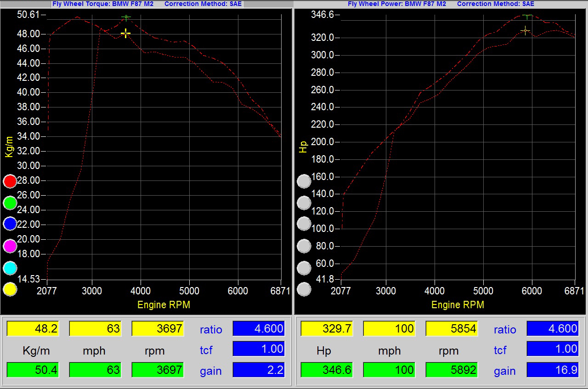Image resolution: width=588 pixels, height=389 pixels.
Task: Click the green 100 mph field
Action: tap(389, 370)
